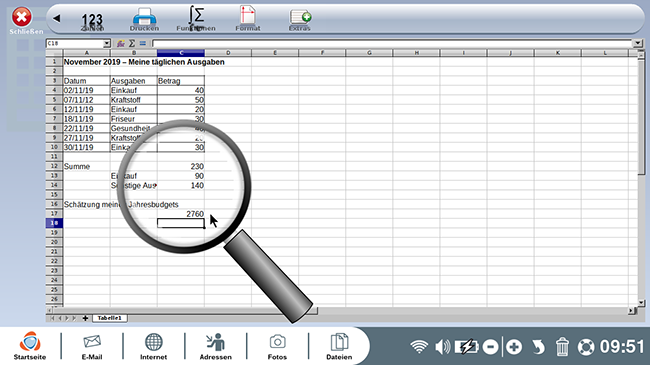Click the formula input field

click(x=392, y=43)
